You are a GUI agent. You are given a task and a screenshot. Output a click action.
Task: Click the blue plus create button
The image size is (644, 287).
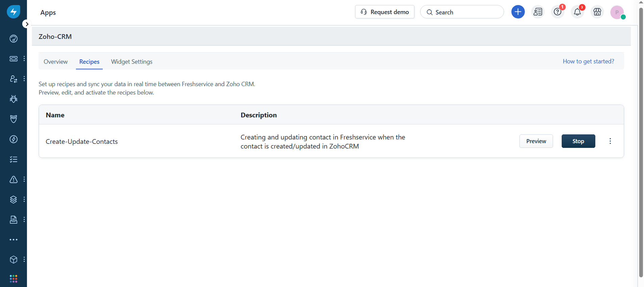point(518,12)
